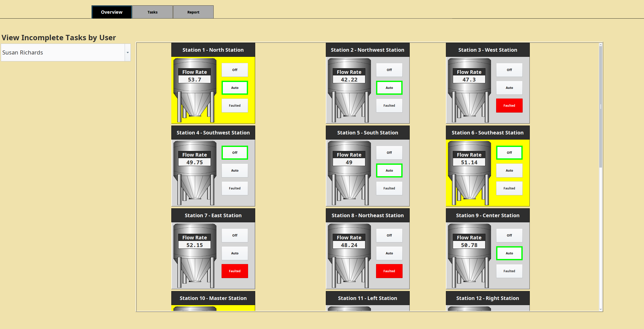Turn Station 2 Off
644x329 pixels.
[389, 70]
